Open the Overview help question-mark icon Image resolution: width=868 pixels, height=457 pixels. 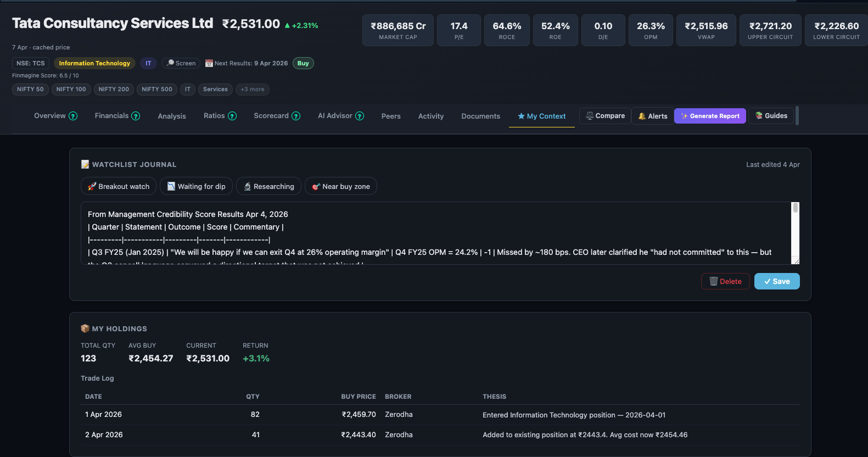pyautogui.click(x=73, y=116)
